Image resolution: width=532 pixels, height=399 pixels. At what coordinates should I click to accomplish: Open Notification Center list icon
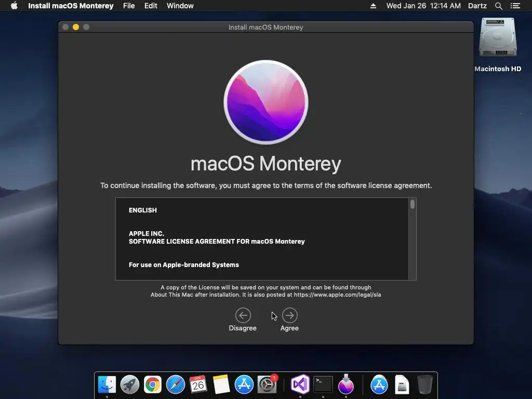(515, 6)
